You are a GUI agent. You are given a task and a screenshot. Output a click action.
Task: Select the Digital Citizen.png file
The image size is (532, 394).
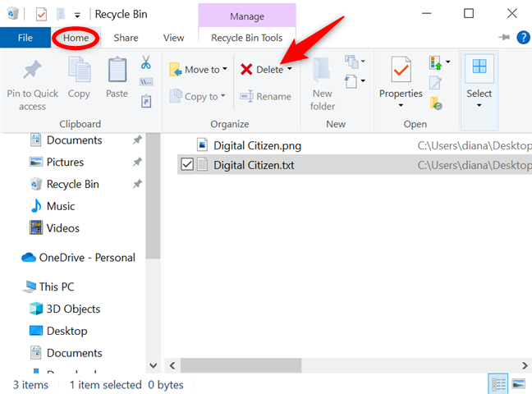coord(257,145)
